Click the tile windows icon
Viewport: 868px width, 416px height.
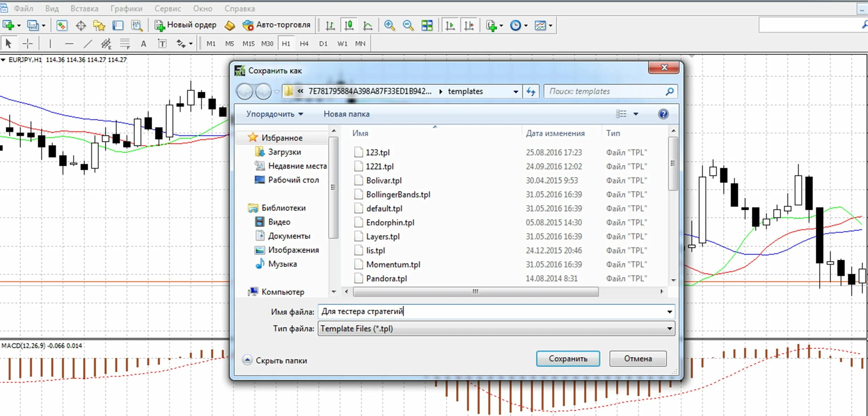coord(427,25)
